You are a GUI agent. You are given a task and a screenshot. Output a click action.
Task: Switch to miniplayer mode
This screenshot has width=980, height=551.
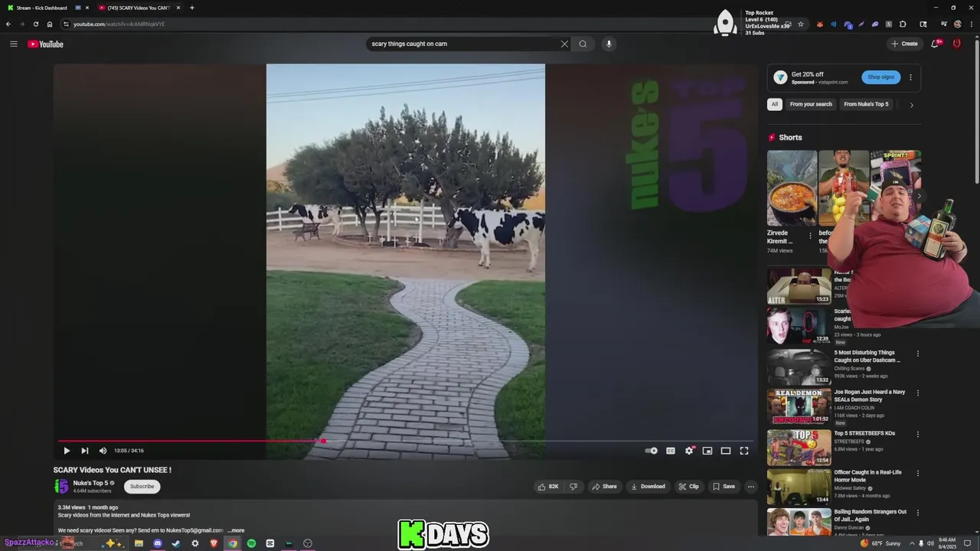coord(707,451)
